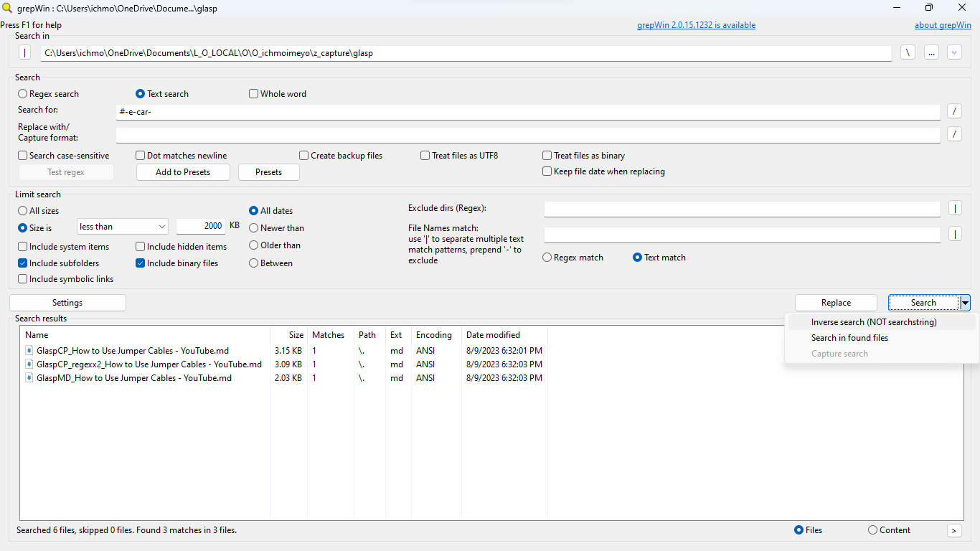
Task: Click the backslash button beside search path
Action: tap(908, 52)
